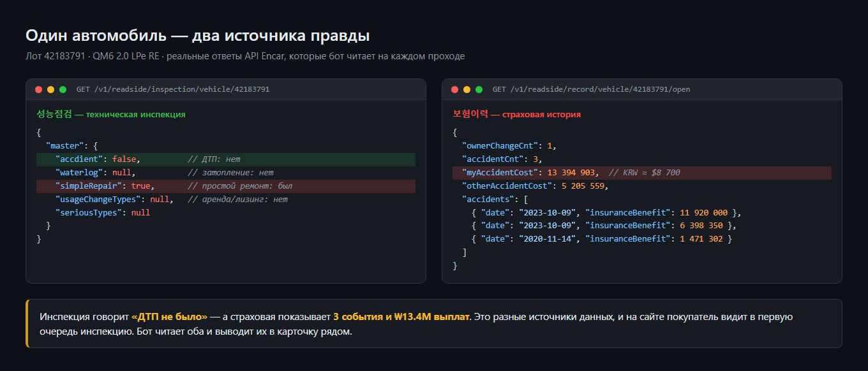
Task: Click the 성능점검 technical inspection heading
Action: pos(111,115)
